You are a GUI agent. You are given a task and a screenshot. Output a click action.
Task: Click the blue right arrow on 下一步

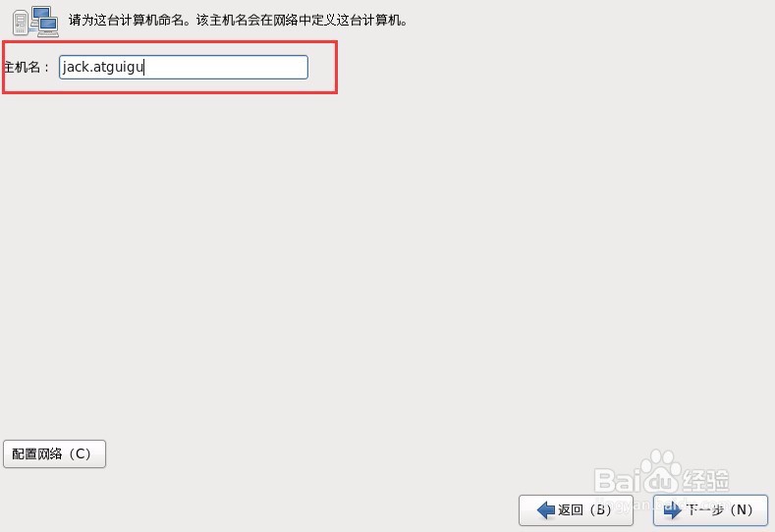pyautogui.click(x=672, y=509)
